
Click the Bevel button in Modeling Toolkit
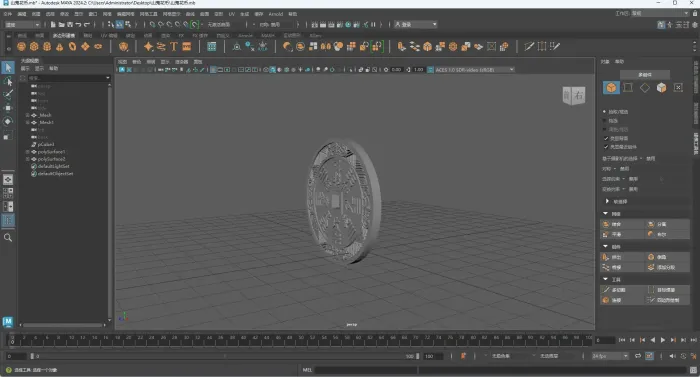[668, 257]
